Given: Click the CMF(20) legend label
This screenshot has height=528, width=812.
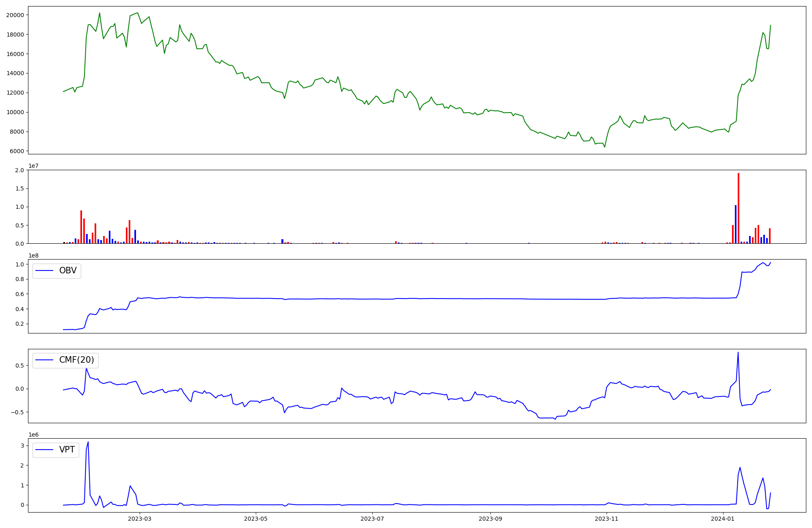Looking at the screenshot, I should (76, 360).
